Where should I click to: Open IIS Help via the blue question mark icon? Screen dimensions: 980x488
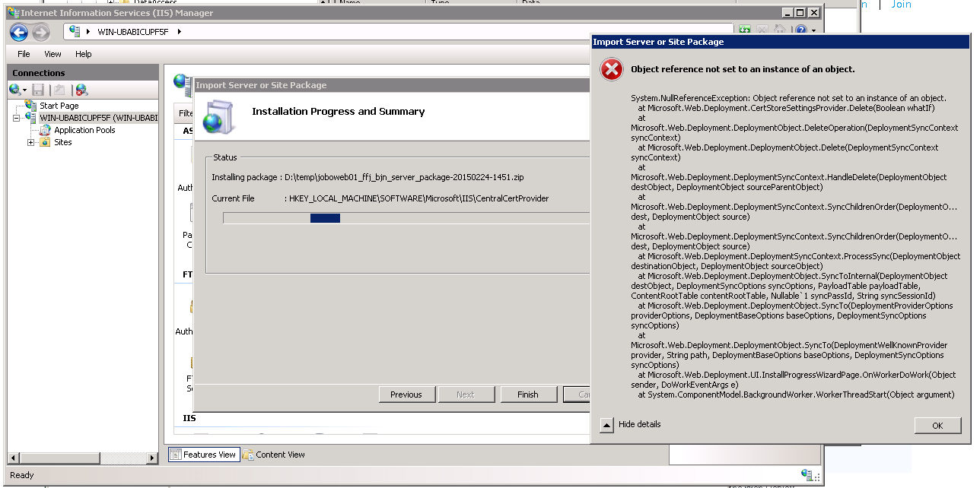(801, 29)
